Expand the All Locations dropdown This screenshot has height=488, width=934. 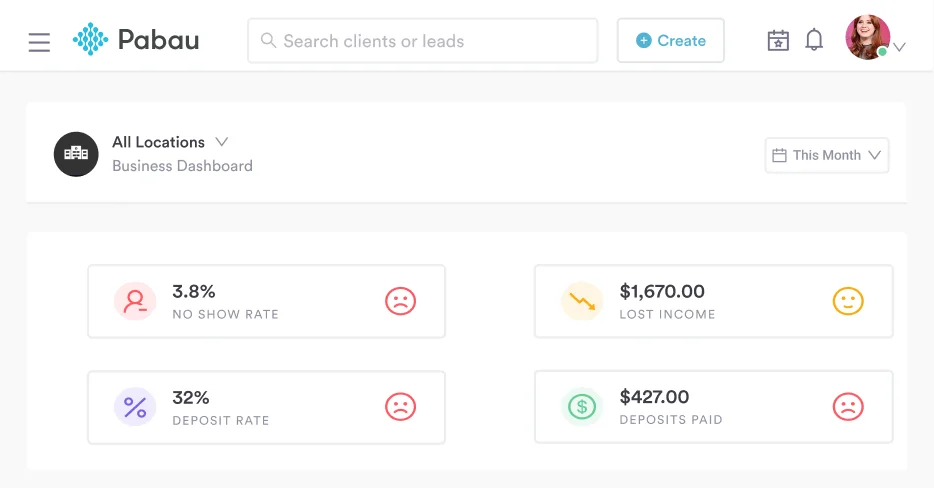[x=222, y=142]
